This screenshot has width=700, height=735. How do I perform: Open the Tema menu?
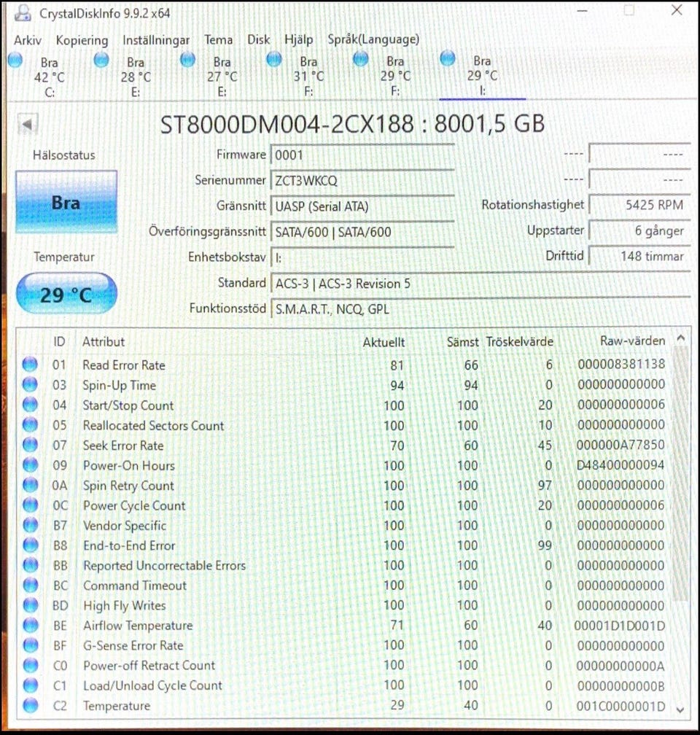click(x=218, y=40)
